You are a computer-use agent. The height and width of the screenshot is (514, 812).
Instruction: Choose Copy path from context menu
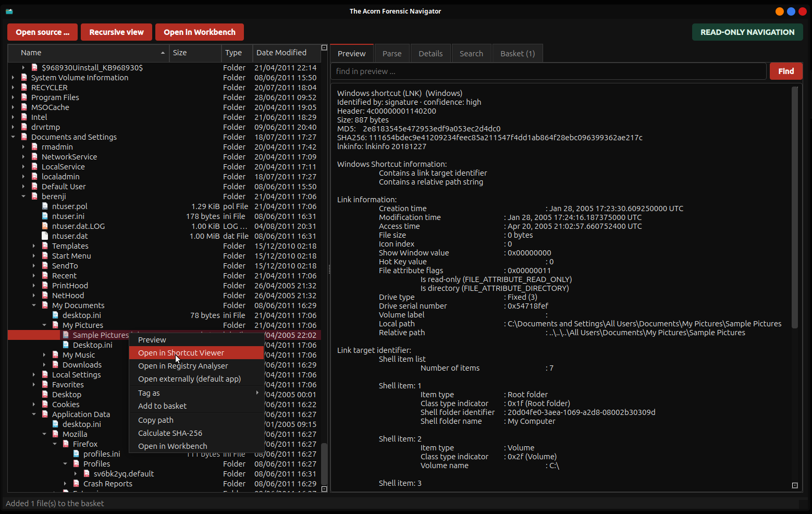[196, 420]
